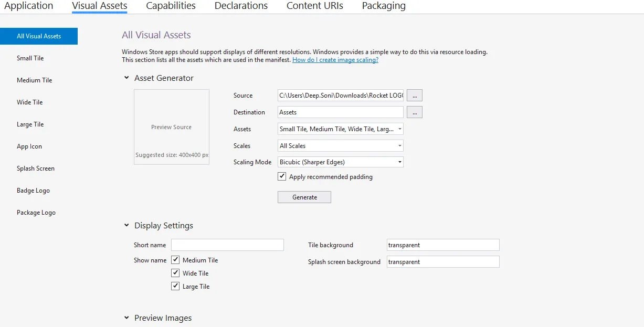This screenshot has height=327, width=644.
Task: Click the Destination browse ellipsis button
Action: click(x=414, y=112)
